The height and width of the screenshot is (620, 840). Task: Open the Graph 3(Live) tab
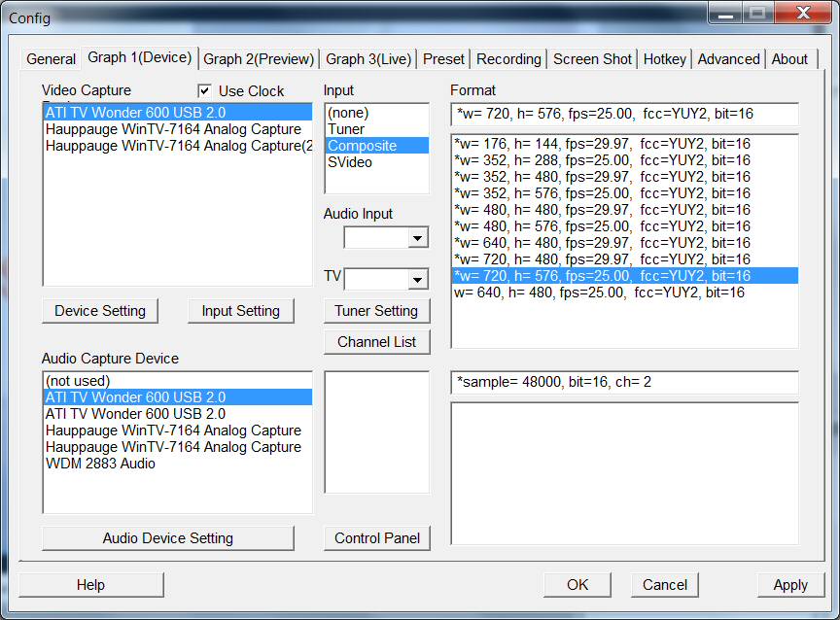(368, 59)
